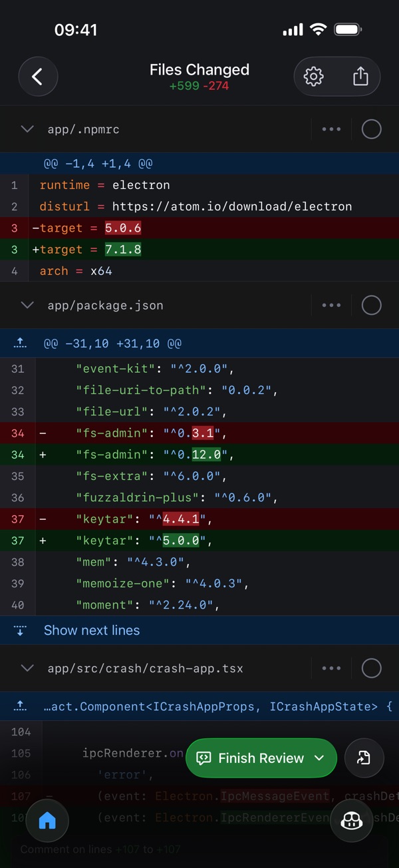Image resolution: width=399 pixels, height=868 pixels.
Task: Tap the share icon in header
Action: 360,77
